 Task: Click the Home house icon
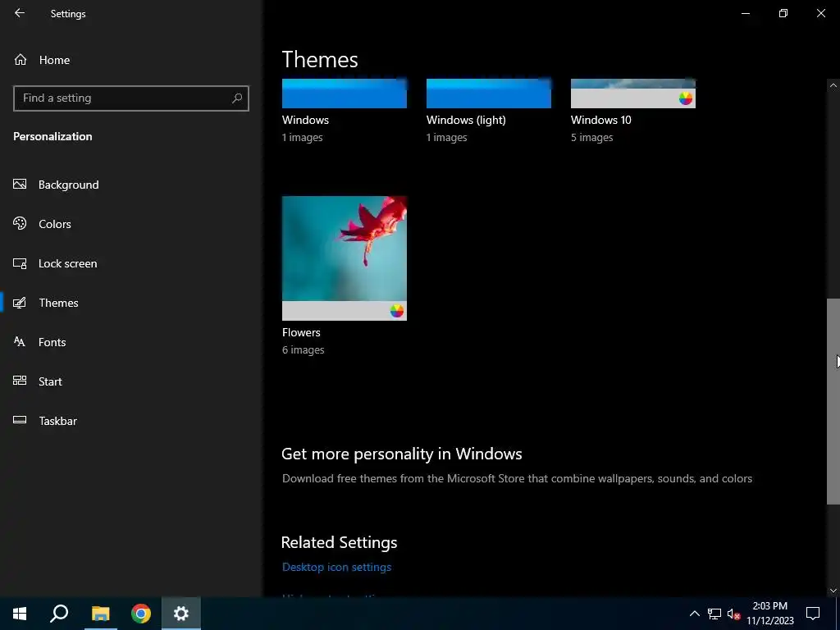[21, 59]
